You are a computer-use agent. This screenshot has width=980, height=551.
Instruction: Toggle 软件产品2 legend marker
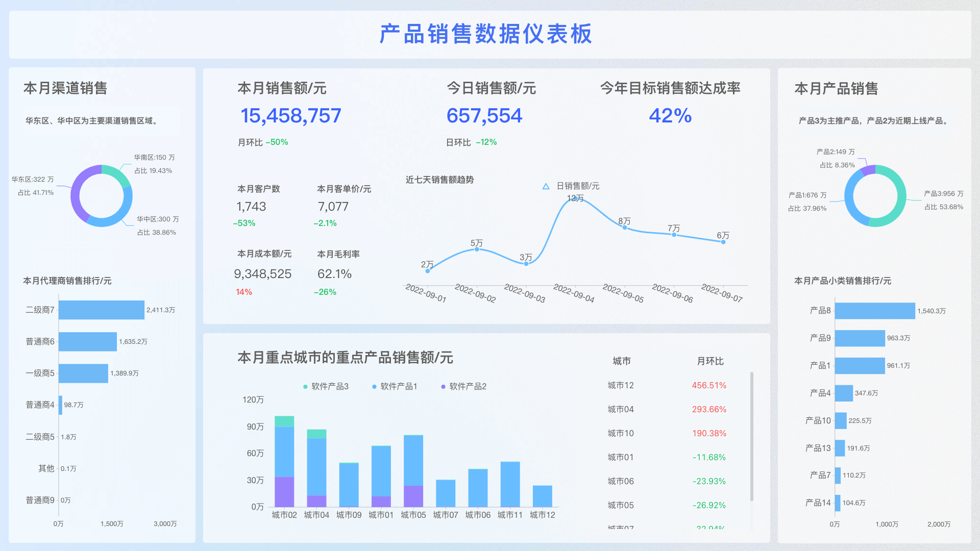[x=443, y=387]
